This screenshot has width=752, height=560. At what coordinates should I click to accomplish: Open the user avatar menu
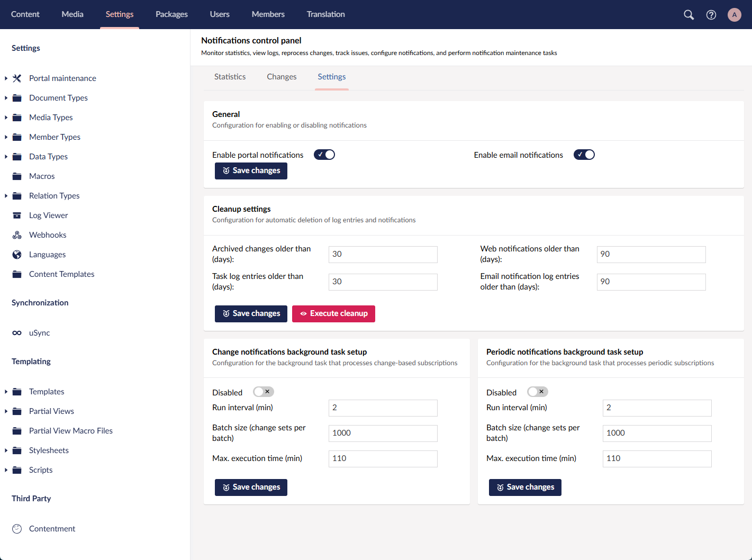pyautogui.click(x=734, y=15)
